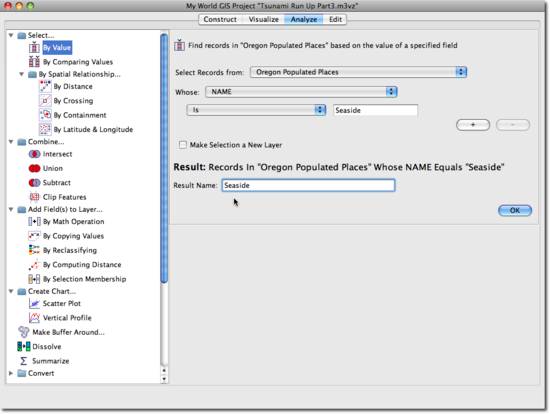Choose the By Reclassifying icon
The width and height of the screenshot is (550, 414).
coord(34,250)
